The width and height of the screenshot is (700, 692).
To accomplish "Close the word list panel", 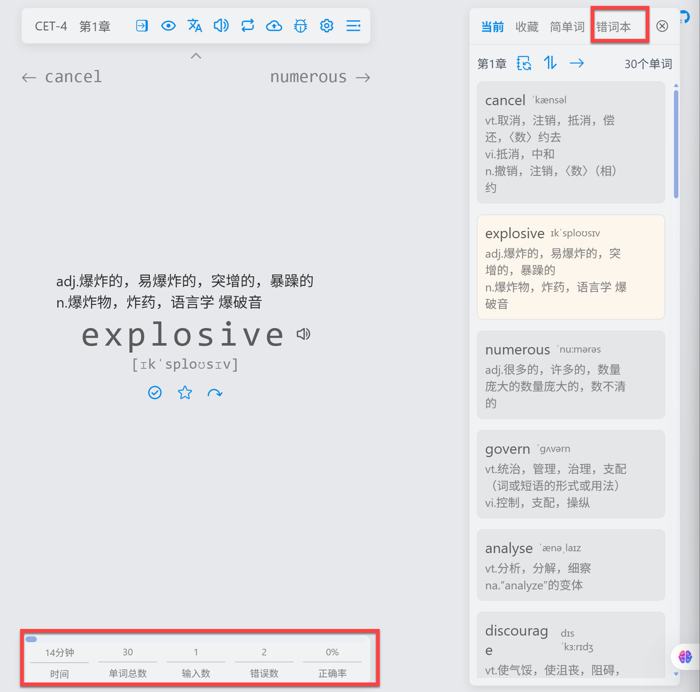I will (x=662, y=26).
